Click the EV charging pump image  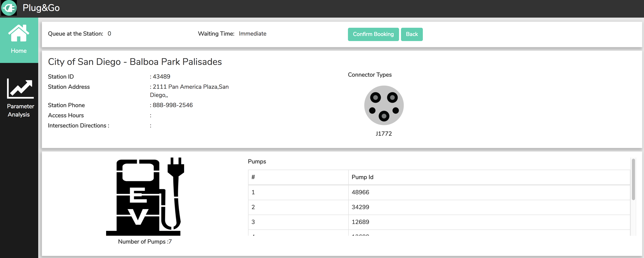coord(145,197)
